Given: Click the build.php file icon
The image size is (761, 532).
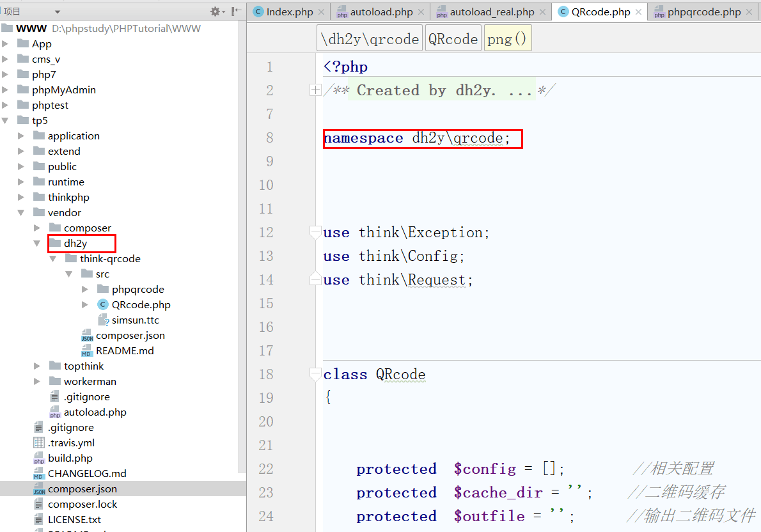Looking at the screenshot, I should 39,458.
